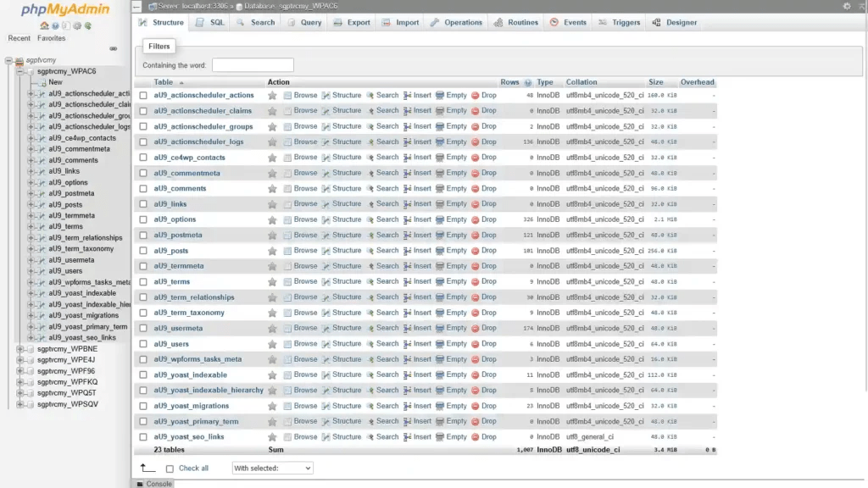The height and width of the screenshot is (488, 868).
Task: Select aU9_wpforms_tasks_meta in sidebar tree
Action: (89, 282)
